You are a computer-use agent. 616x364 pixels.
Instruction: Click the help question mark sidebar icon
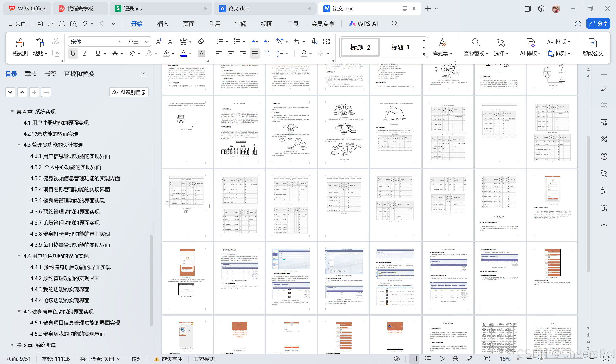604,157
